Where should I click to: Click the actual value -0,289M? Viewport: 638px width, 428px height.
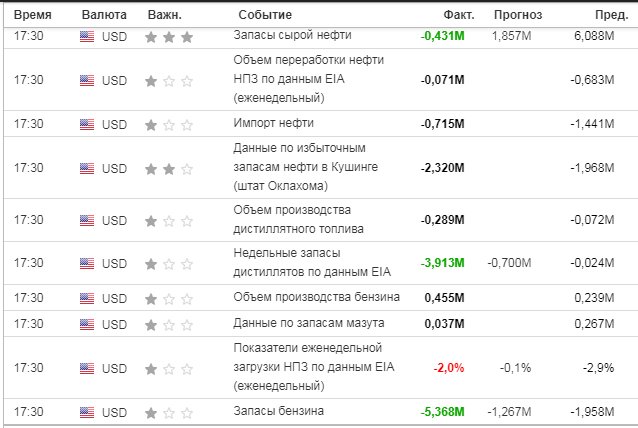[442, 220]
